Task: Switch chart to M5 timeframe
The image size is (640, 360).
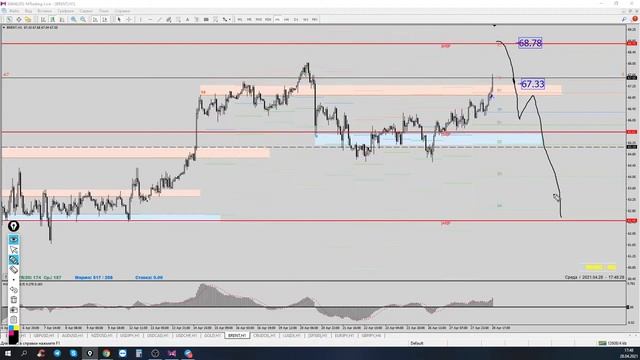Action: click(249, 19)
